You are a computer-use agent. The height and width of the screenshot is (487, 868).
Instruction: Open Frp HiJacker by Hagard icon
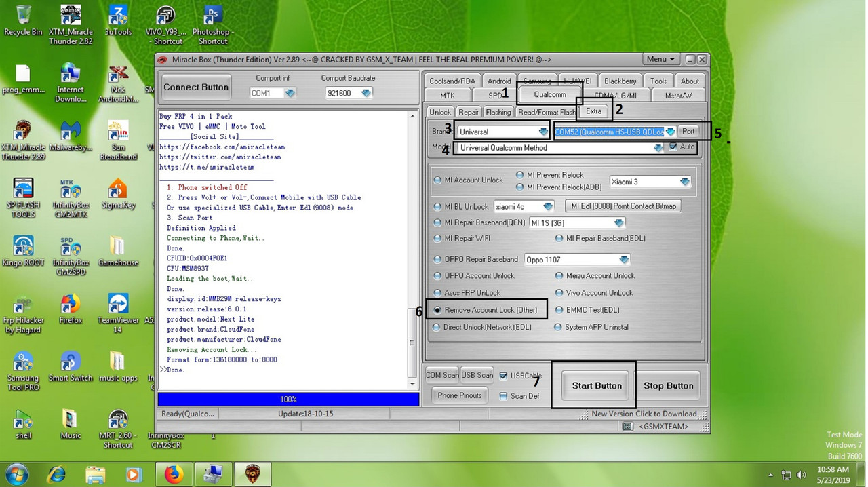click(23, 314)
